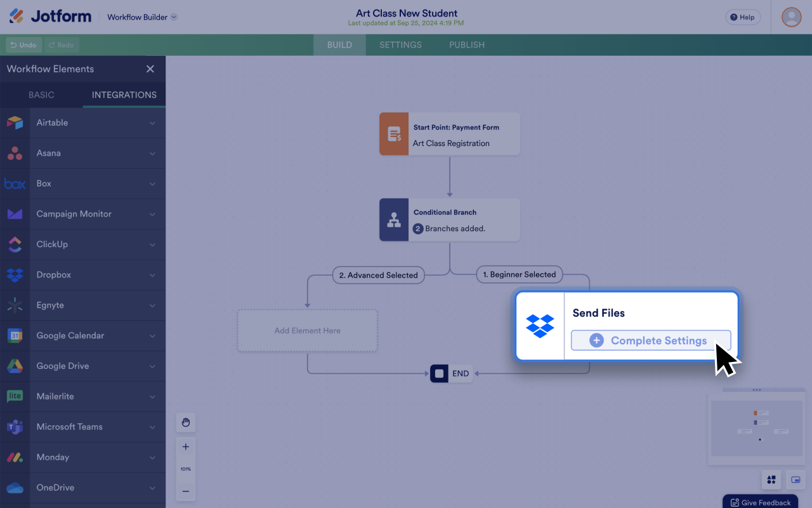Click the Advanced Selected branch label

379,275
